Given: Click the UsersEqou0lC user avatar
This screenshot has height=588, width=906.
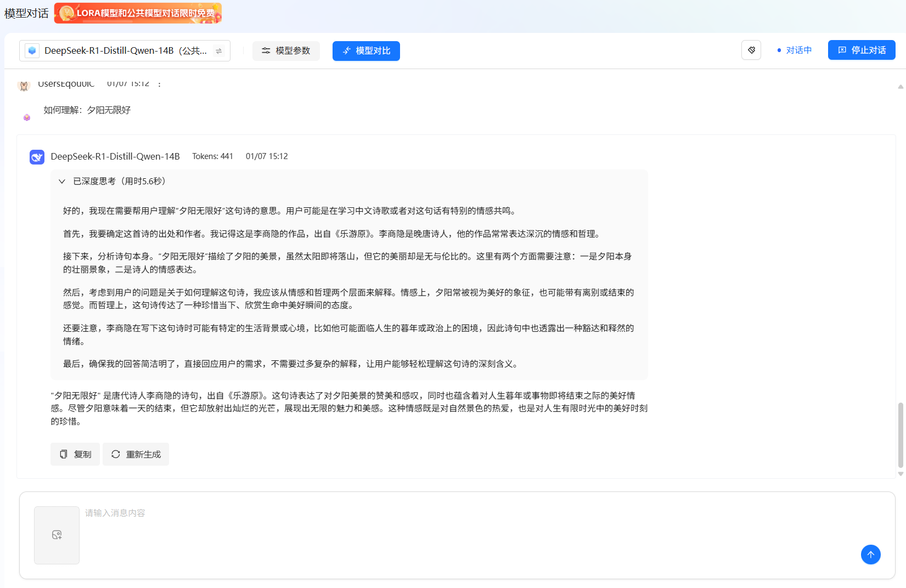Looking at the screenshot, I should (x=24, y=86).
